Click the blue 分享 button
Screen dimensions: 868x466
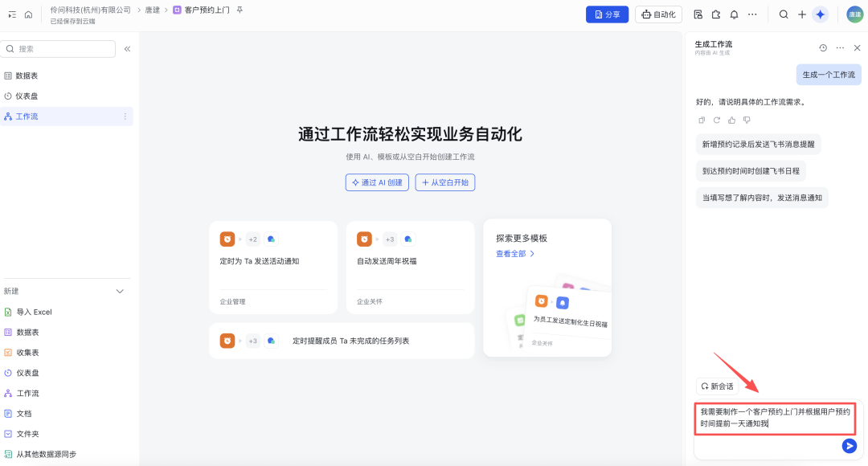607,14
